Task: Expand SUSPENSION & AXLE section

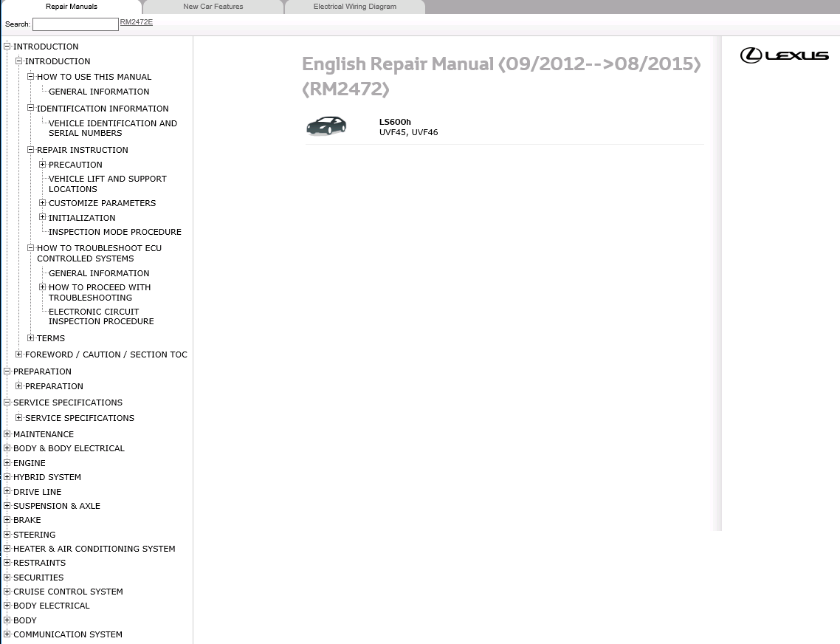Action: (x=7, y=505)
